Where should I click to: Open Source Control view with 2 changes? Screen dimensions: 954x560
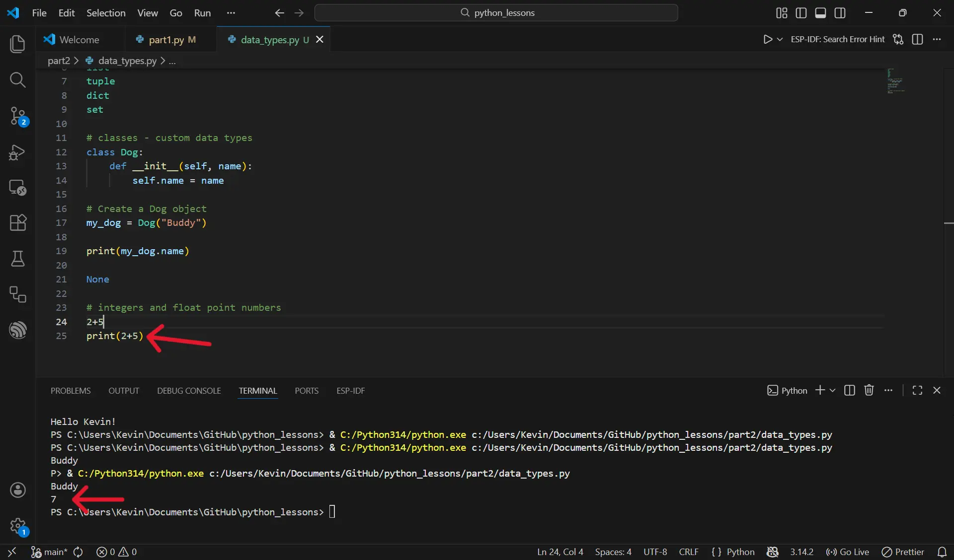point(18,116)
